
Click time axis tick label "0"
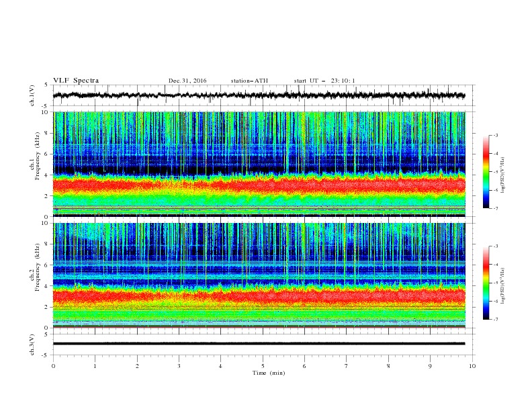53,366
